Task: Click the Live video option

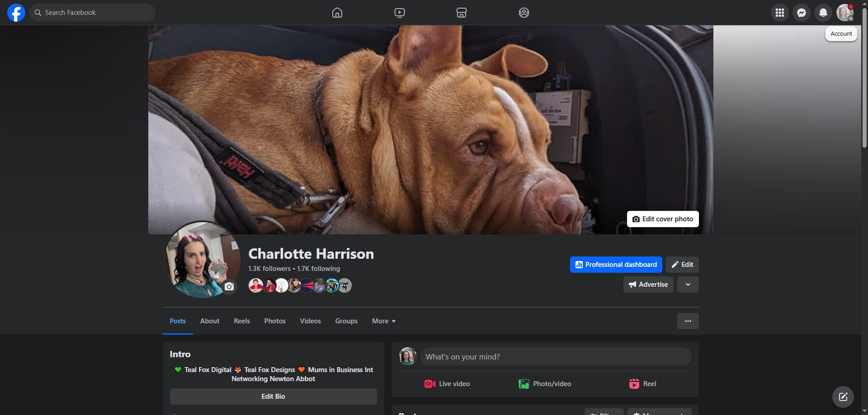Action: click(x=447, y=384)
